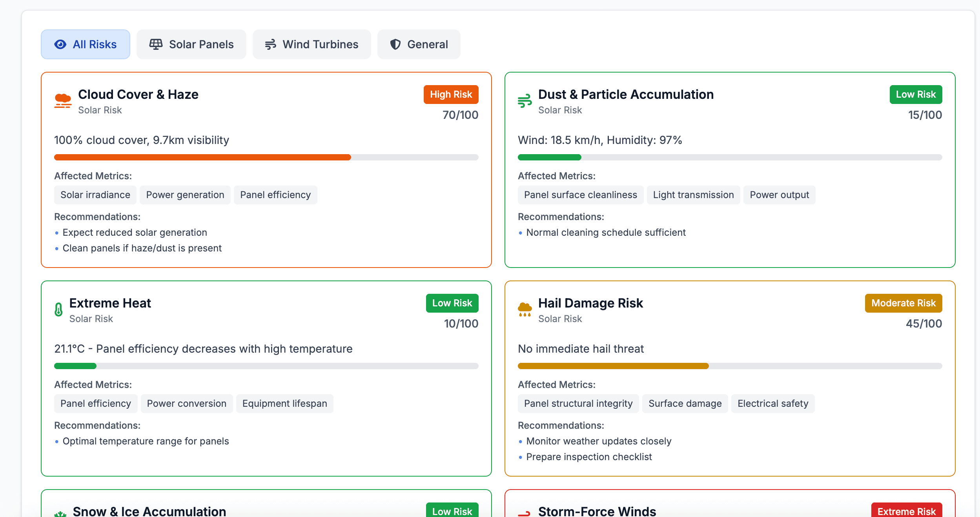This screenshot has height=517, width=980.
Task: Click the Hail Damage amber risk bar
Action: point(613,366)
